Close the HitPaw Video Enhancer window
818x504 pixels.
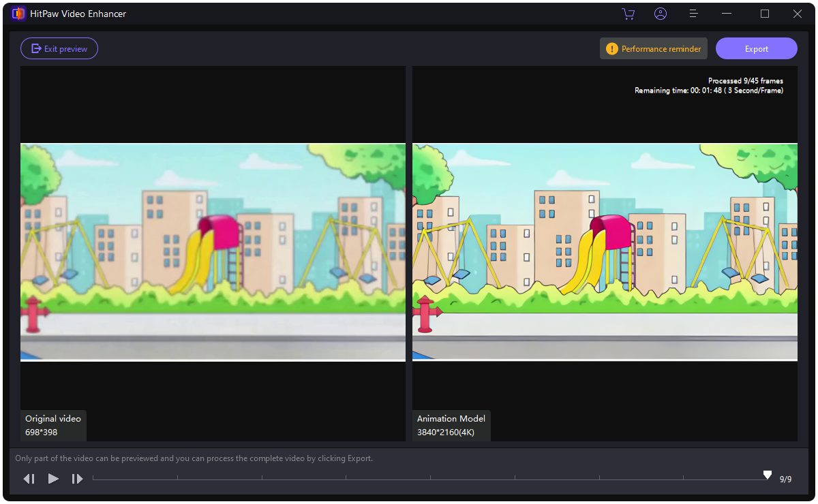tap(798, 14)
